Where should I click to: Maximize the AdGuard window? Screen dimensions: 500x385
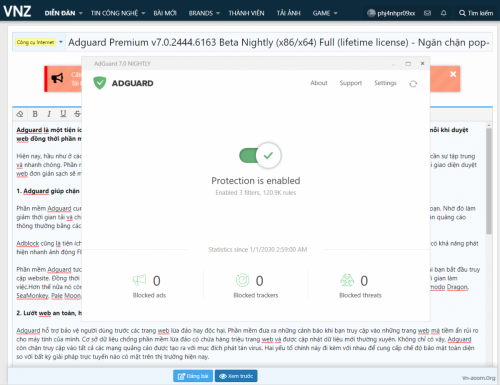[408, 64]
